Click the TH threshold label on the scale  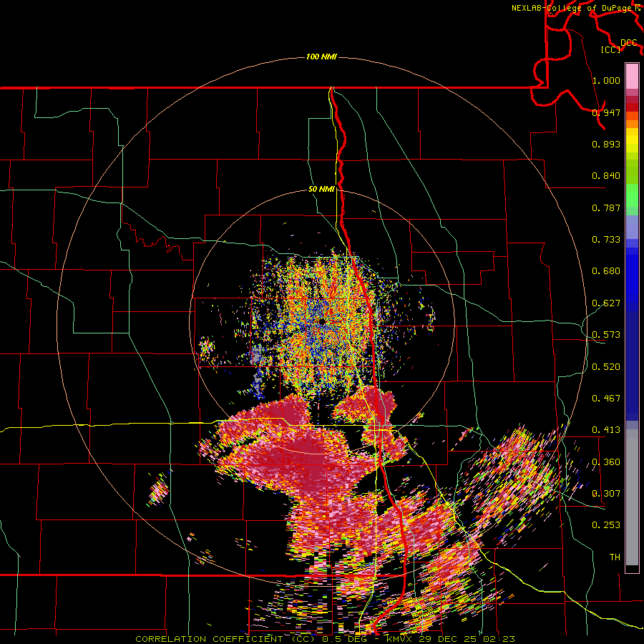[615, 557]
